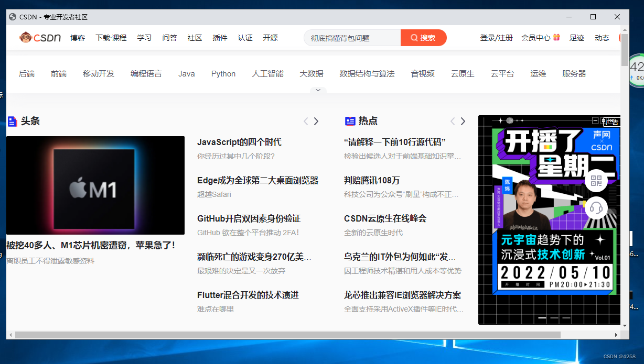The width and height of the screenshot is (644, 364).
Task: Open the Apple M1 chip thumbnail
Action: tap(95, 185)
